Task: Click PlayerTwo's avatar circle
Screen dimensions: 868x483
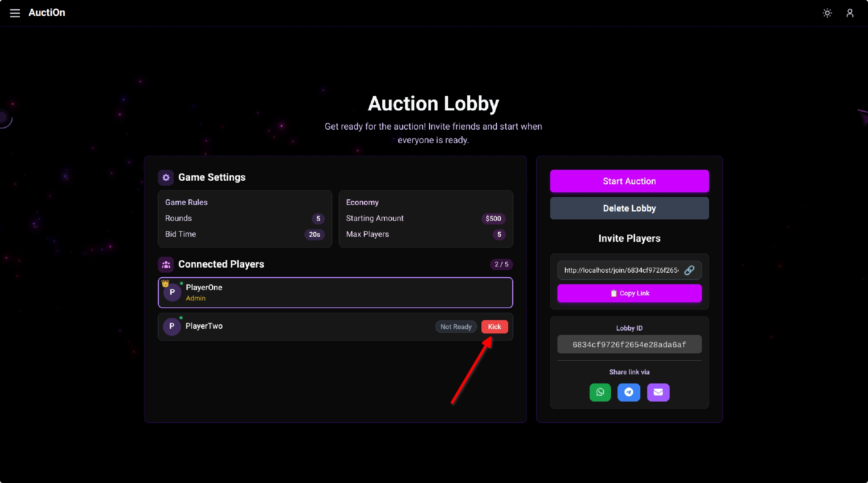Action: pos(172,326)
